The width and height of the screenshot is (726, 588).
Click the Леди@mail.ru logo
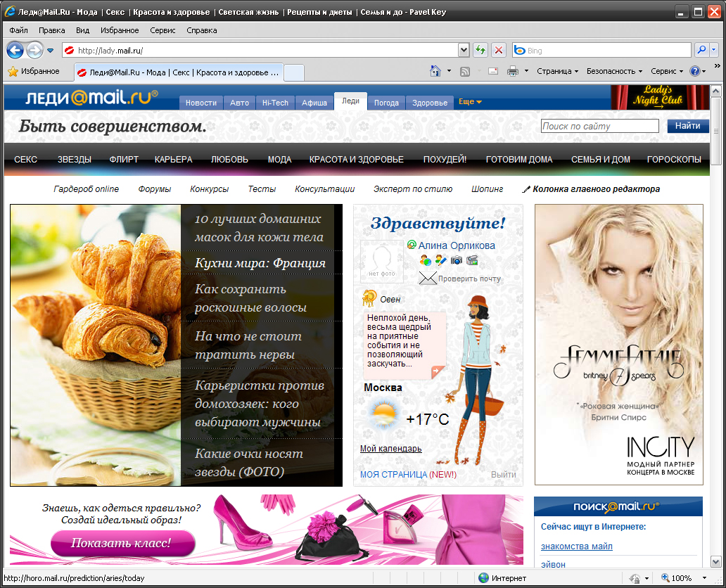pyautogui.click(x=91, y=97)
